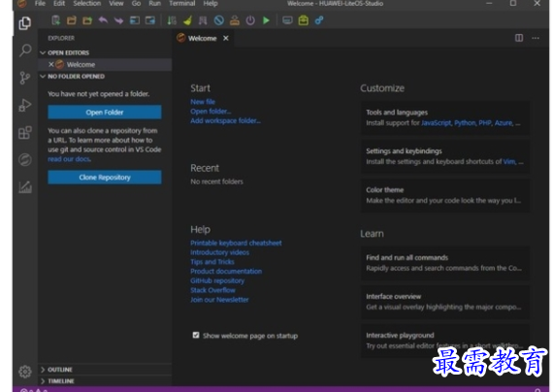Image resolution: width=553 pixels, height=392 pixels.
Task: Open the File menu
Action: coord(40,4)
